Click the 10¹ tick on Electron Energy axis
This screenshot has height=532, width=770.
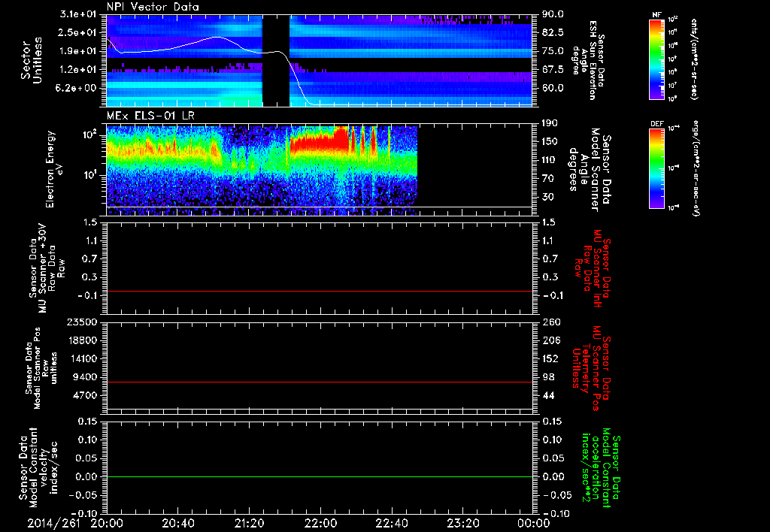pyautogui.click(x=91, y=175)
